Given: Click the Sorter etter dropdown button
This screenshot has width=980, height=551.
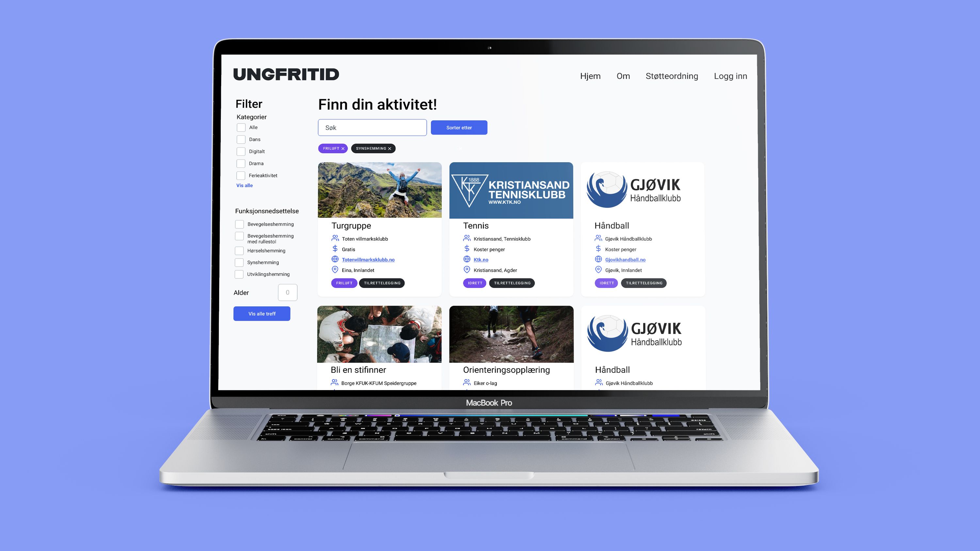Looking at the screenshot, I should click(x=459, y=127).
